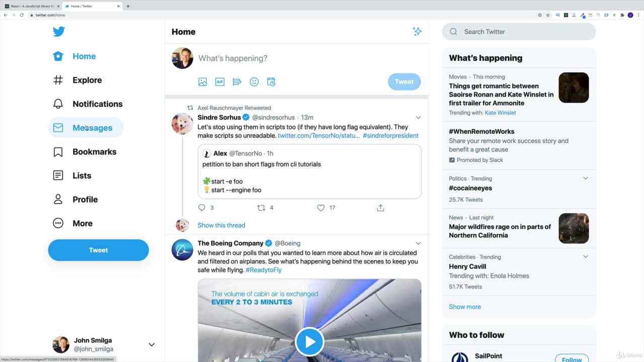The width and height of the screenshot is (644, 362).
Task: Open the #sindreforpresident hashtag
Action: 390,136
